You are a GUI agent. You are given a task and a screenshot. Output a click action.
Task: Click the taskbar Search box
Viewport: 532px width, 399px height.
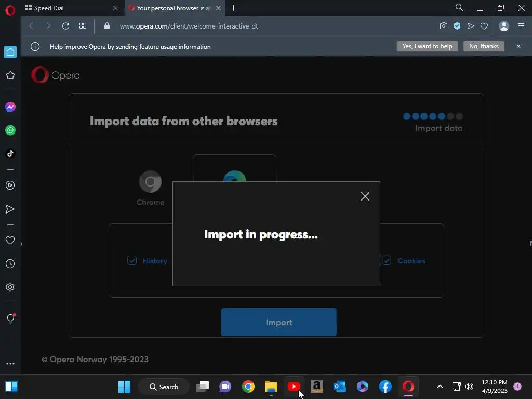point(164,387)
